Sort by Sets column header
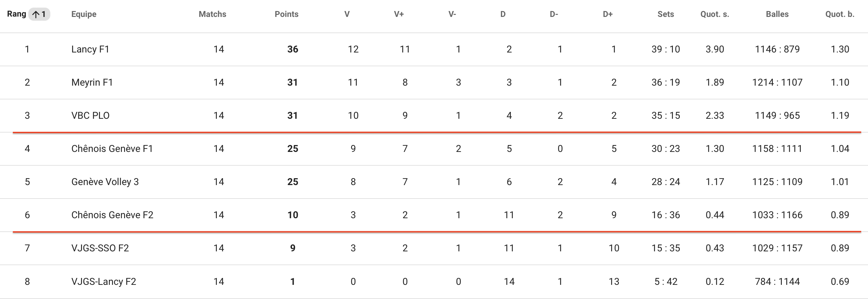 coord(666,14)
